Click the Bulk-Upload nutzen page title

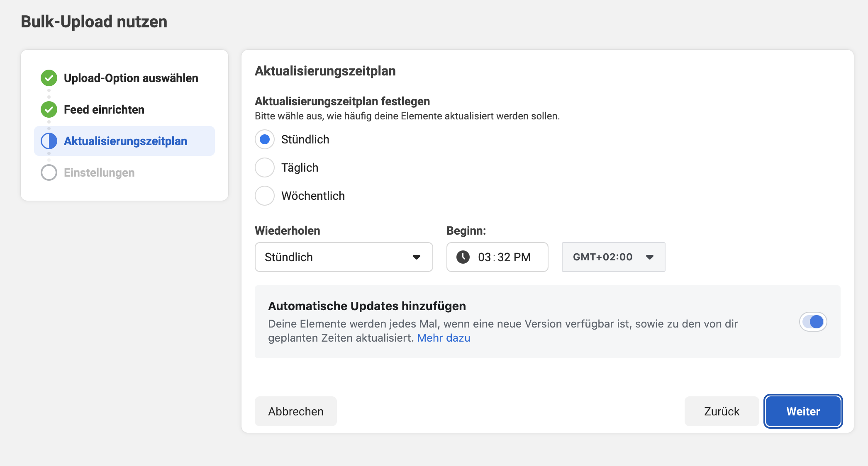94,22
